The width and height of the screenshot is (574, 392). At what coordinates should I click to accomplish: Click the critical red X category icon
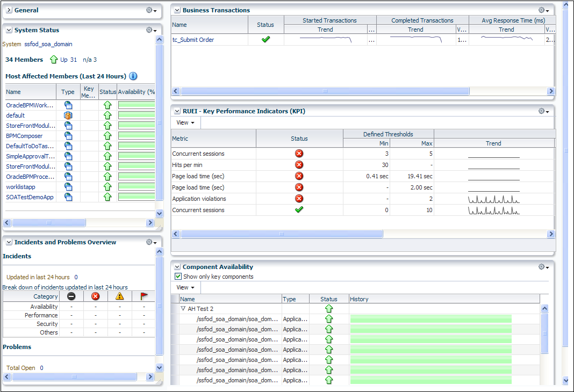(x=96, y=296)
